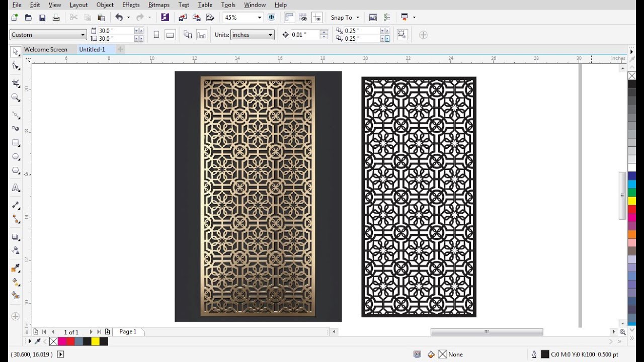This screenshot has width=644, height=362.
Task: Toggle full-screen preview
Action: (x=272, y=17)
